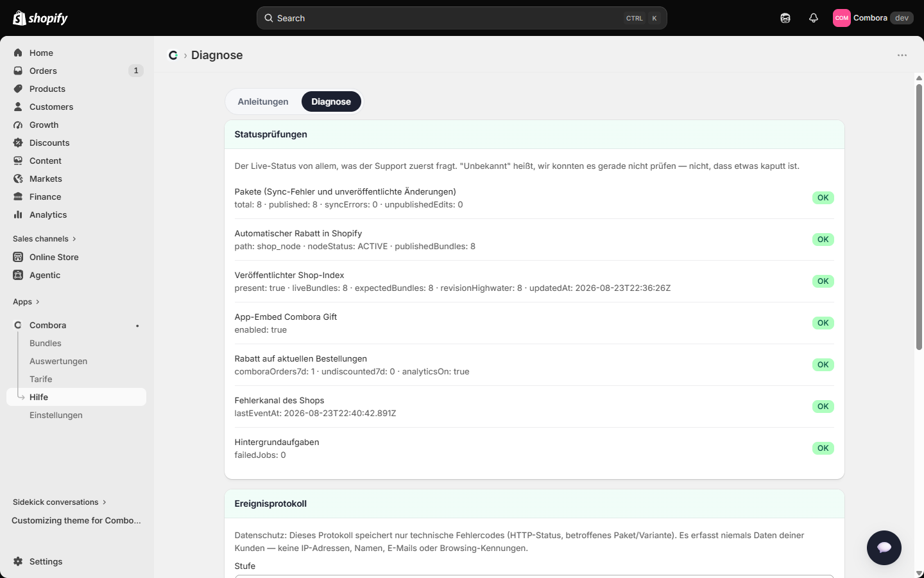Expand the Sales channels section
Viewport: 924px width, 578px height.
pos(44,239)
